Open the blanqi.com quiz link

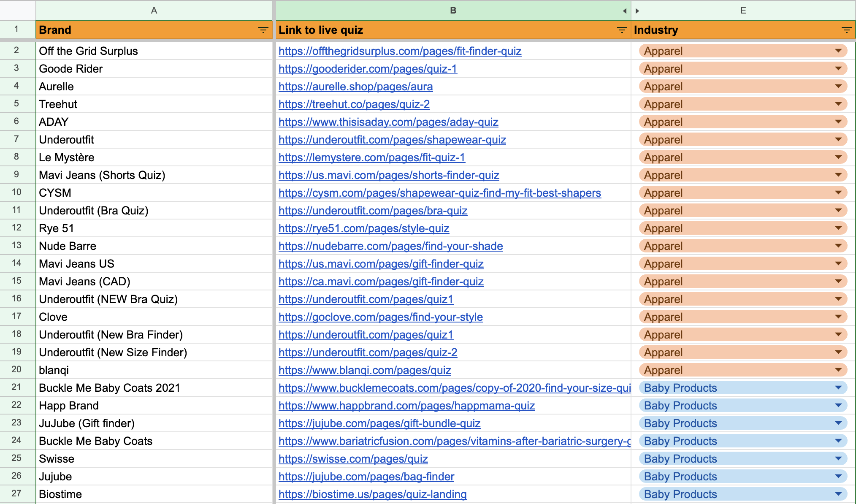(365, 370)
